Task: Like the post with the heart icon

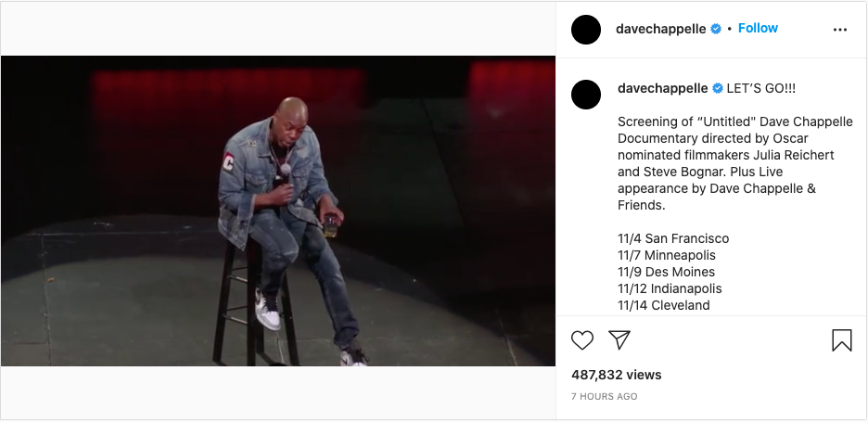Action: tap(581, 340)
